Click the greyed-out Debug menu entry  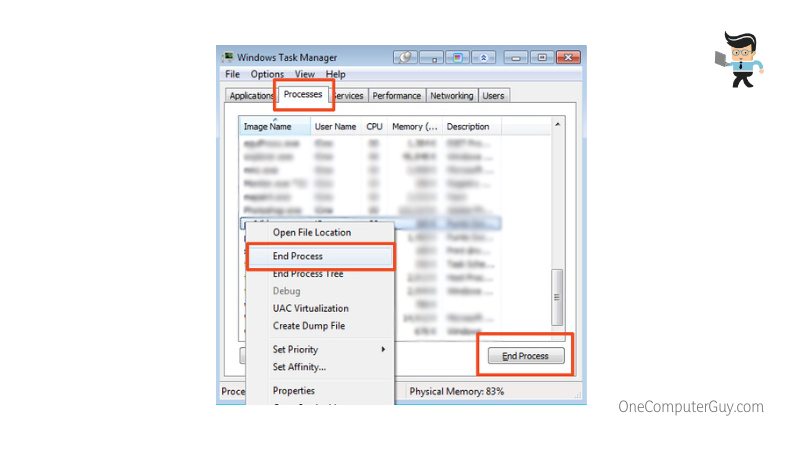(x=320, y=291)
